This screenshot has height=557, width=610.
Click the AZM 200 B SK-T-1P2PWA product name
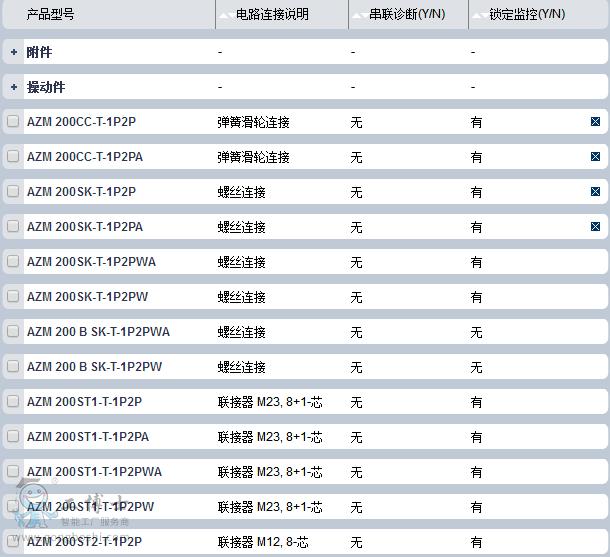tap(98, 332)
